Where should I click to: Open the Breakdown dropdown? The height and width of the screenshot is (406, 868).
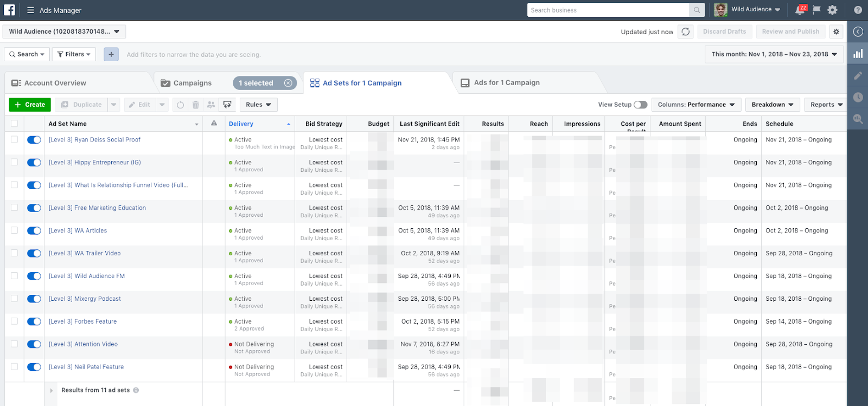coord(773,105)
